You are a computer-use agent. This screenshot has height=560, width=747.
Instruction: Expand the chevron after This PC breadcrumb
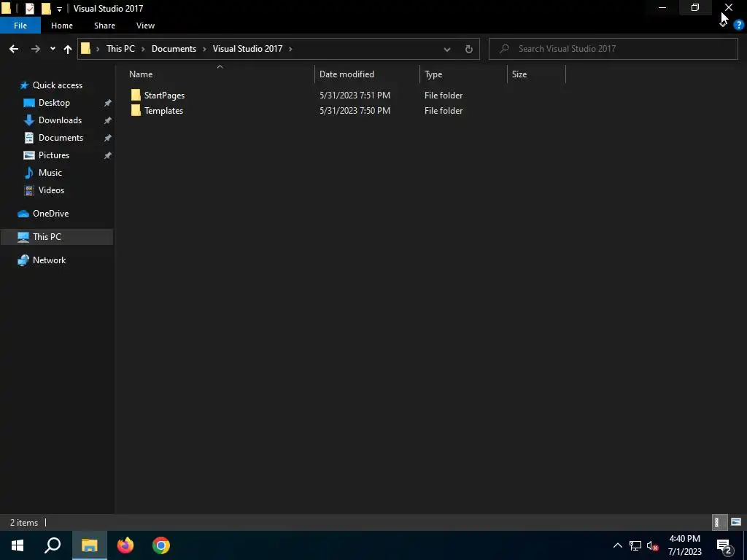(143, 49)
